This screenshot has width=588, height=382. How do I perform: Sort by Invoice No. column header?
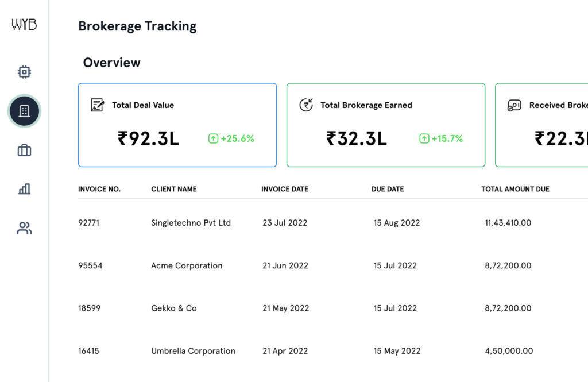point(99,189)
